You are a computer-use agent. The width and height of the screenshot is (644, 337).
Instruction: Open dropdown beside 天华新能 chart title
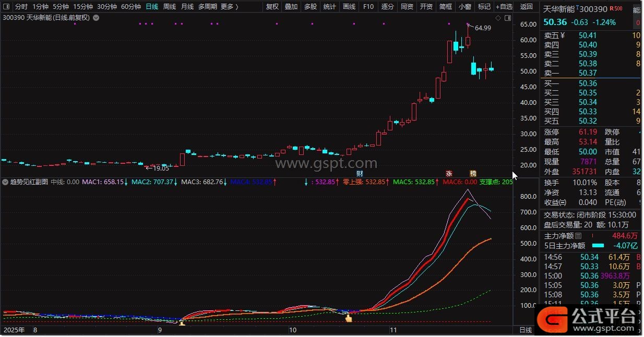coord(96,18)
